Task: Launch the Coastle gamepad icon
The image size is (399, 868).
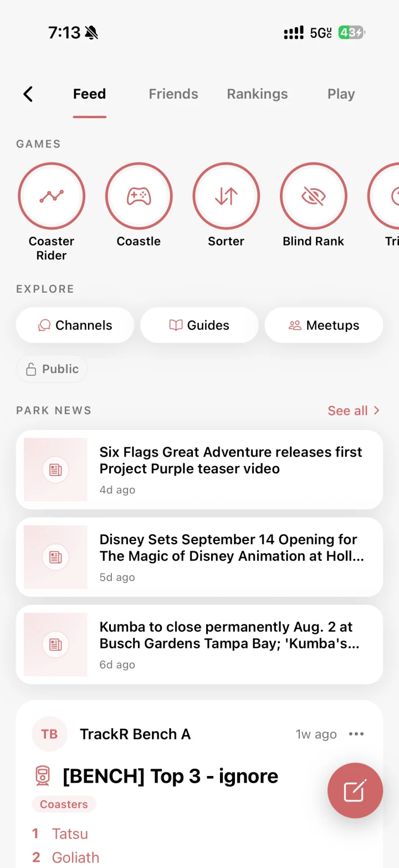Action: coord(139,196)
